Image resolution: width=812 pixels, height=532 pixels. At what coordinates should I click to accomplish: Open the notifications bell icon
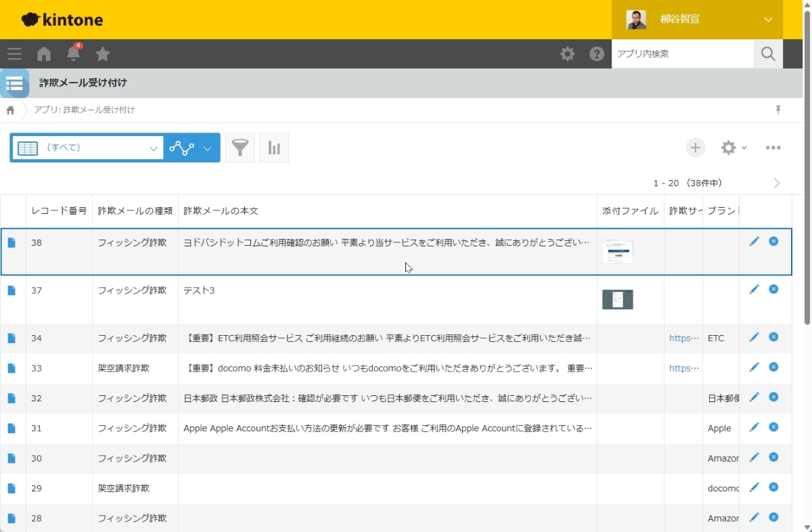pos(73,54)
